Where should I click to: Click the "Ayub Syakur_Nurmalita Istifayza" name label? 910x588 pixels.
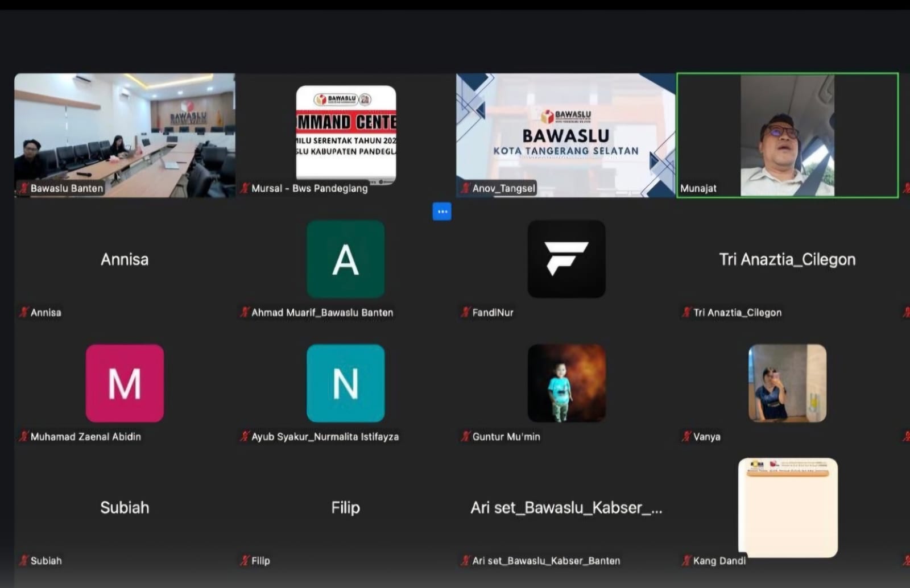pyautogui.click(x=325, y=437)
